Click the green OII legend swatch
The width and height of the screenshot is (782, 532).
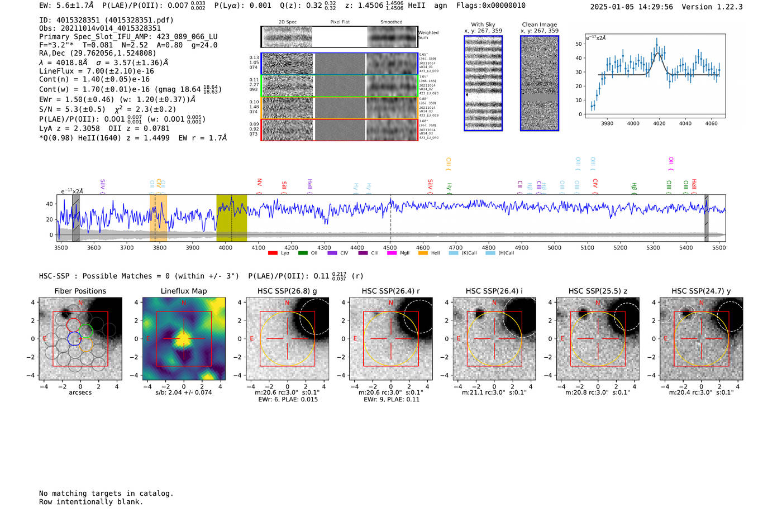tap(303, 253)
